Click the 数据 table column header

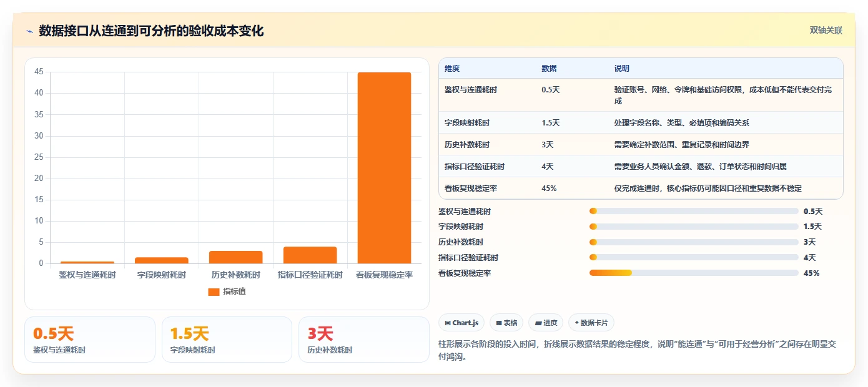pyautogui.click(x=550, y=69)
